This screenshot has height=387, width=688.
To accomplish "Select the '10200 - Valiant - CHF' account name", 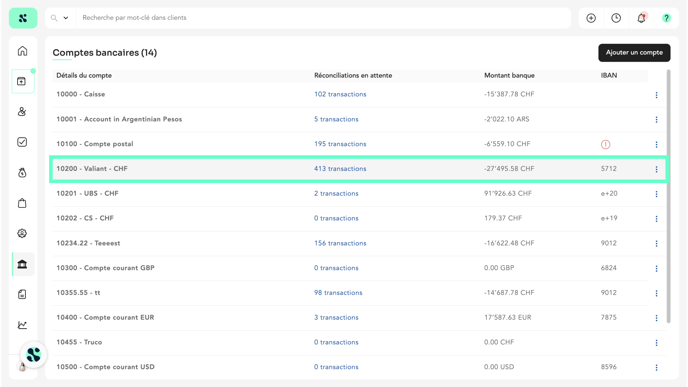I will point(92,169).
